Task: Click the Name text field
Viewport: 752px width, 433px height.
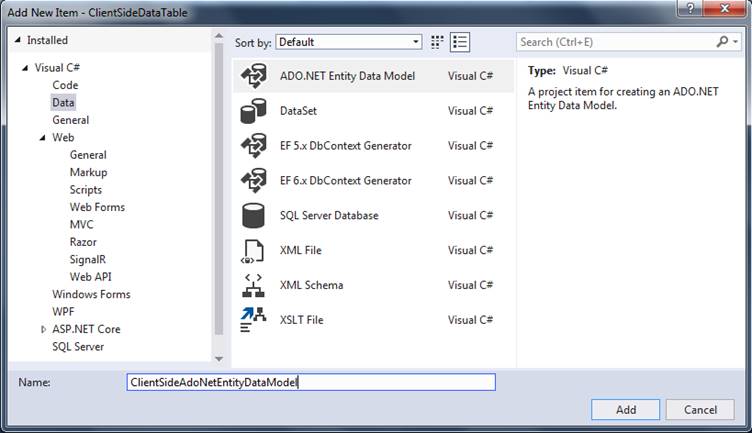Action: (311, 382)
